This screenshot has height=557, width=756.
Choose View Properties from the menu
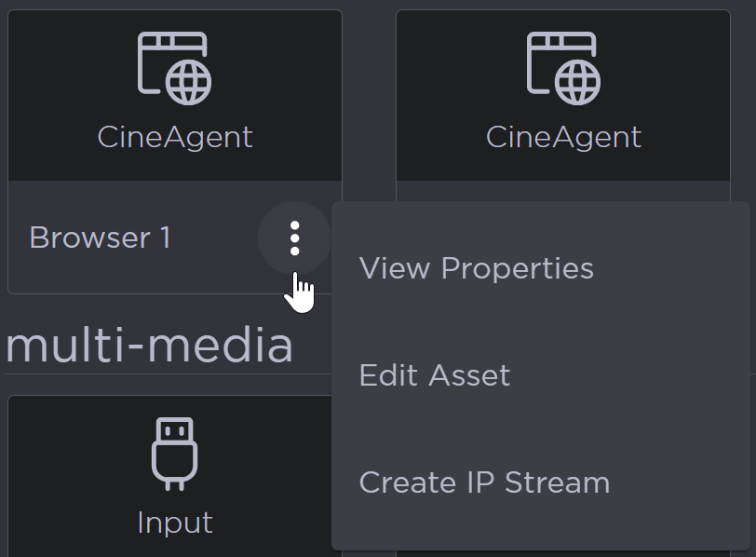pos(476,268)
